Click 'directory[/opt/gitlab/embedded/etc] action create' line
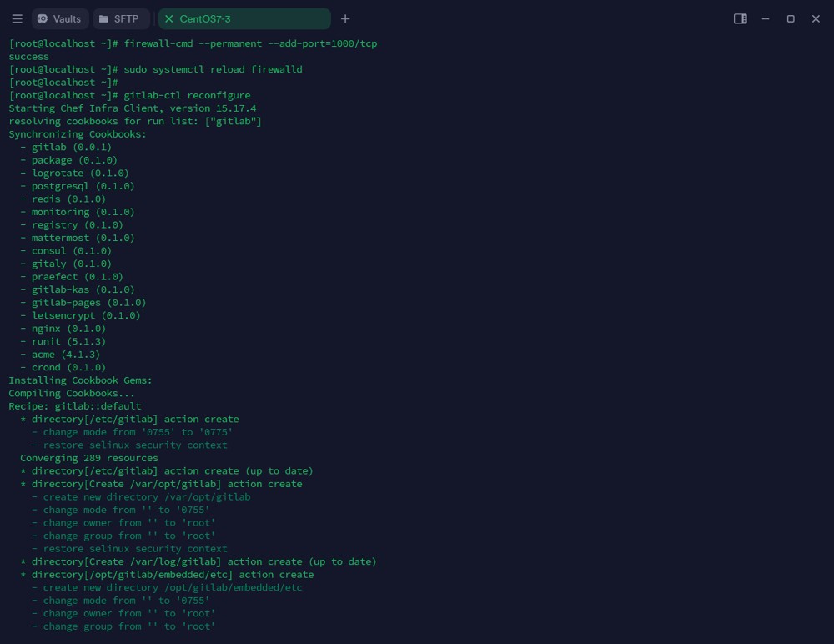This screenshot has width=834, height=644. [173, 574]
